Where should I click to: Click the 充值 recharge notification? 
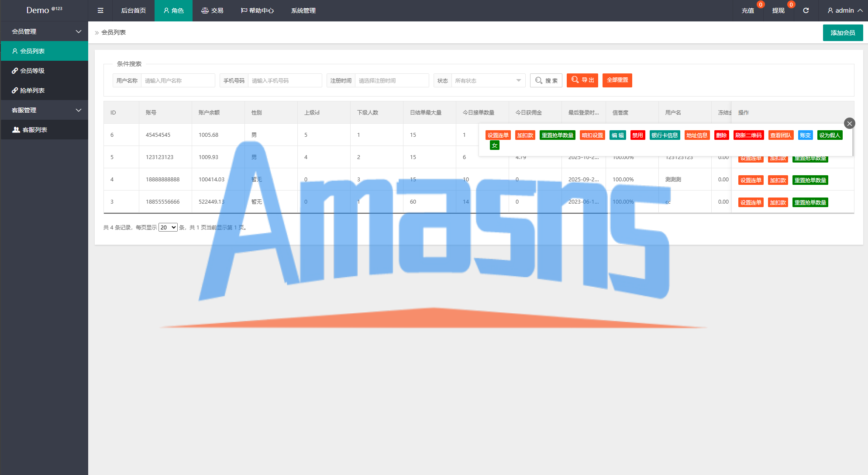(x=747, y=10)
